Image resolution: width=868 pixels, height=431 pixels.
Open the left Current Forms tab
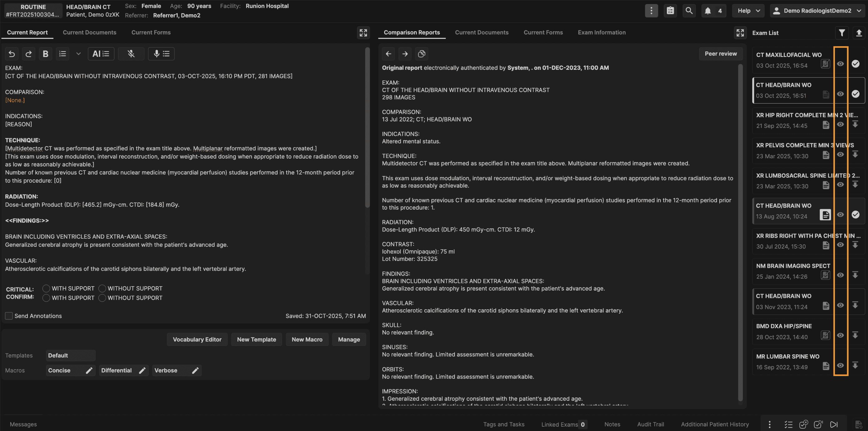(151, 33)
